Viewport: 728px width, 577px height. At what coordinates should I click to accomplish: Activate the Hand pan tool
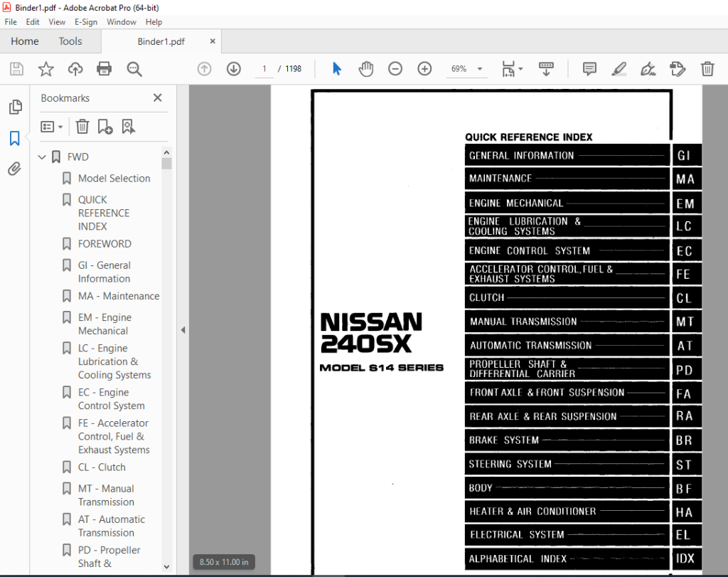click(366, 69)
